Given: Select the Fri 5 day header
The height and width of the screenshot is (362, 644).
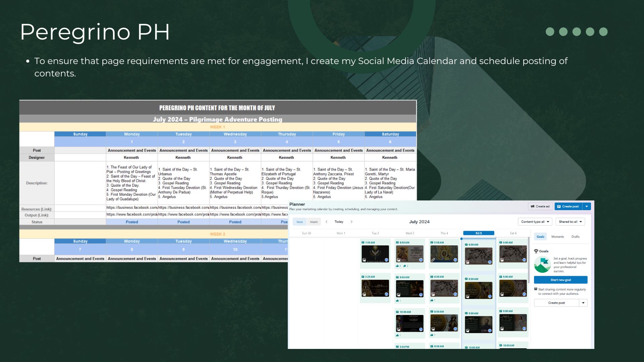Looking at the screenshot, I should pos(479,233).
